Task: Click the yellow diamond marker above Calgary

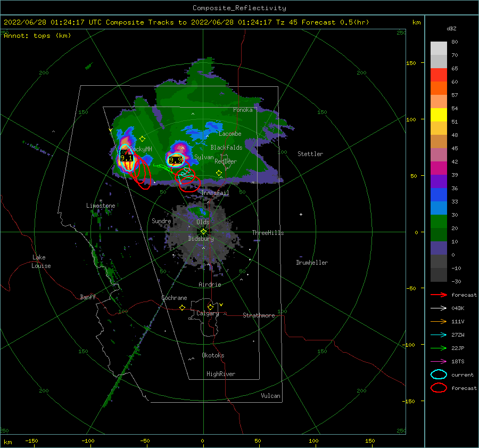Action: click(210, 307)
